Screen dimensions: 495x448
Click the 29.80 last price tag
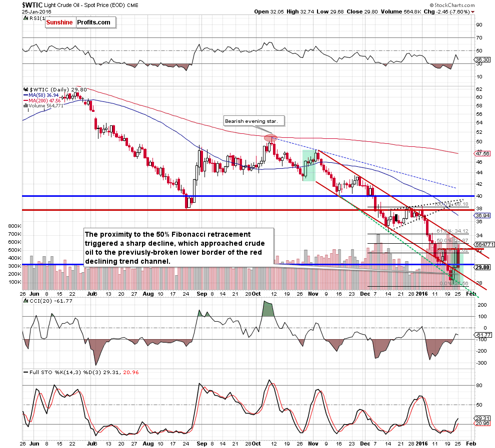(482, 267)
